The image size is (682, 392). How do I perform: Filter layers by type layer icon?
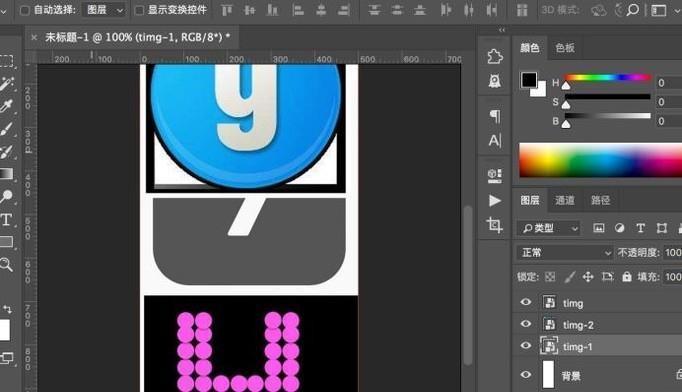[640, 228]
